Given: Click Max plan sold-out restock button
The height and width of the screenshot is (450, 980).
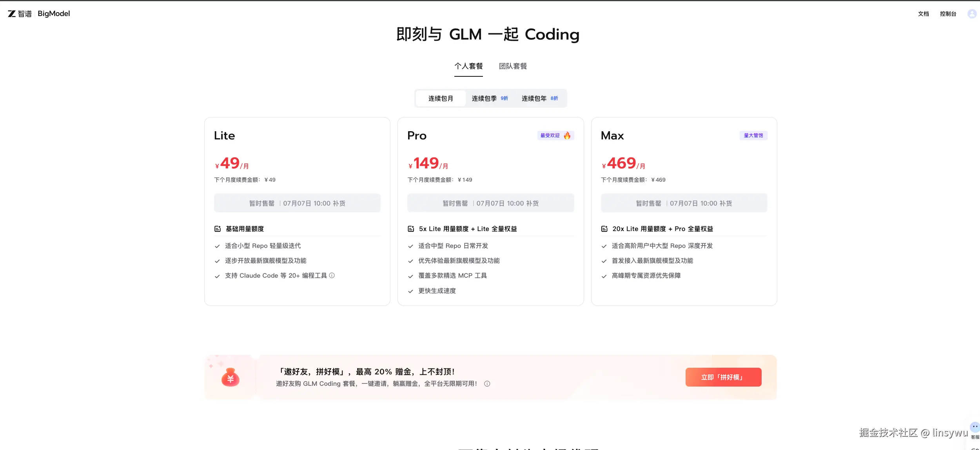Looking at the screenshot, I should (x=684, y=203).
